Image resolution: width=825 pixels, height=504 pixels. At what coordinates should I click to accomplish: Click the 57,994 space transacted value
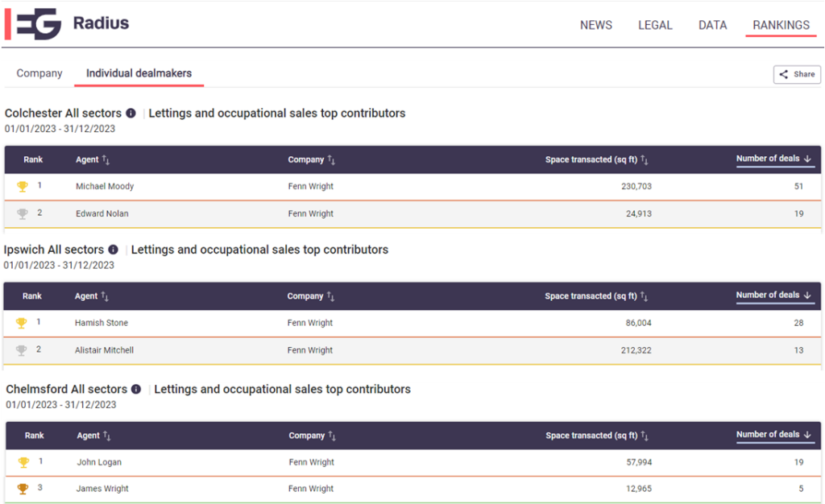point(639,462)
